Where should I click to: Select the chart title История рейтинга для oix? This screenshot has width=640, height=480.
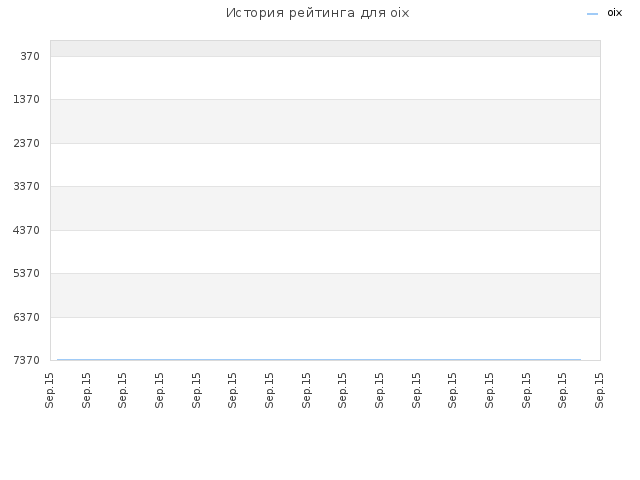[x=318, y=13]
